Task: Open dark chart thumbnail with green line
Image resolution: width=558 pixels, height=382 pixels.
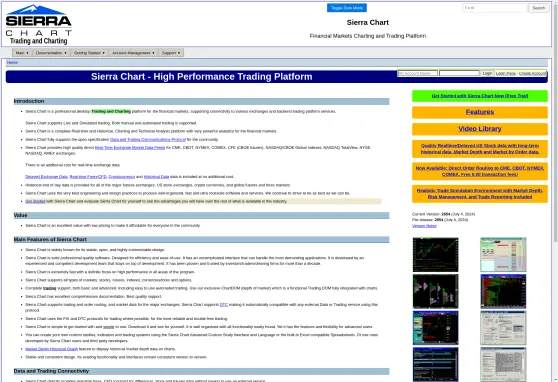Action: 436,255
